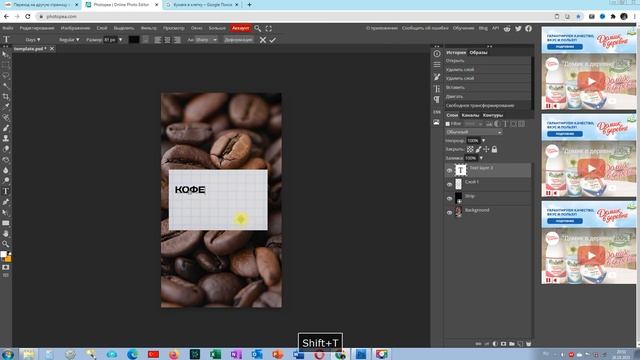The width and height of the screenshot is (640, 360).
Task: Select the Lasso tool
Action: tap(6, 76)
